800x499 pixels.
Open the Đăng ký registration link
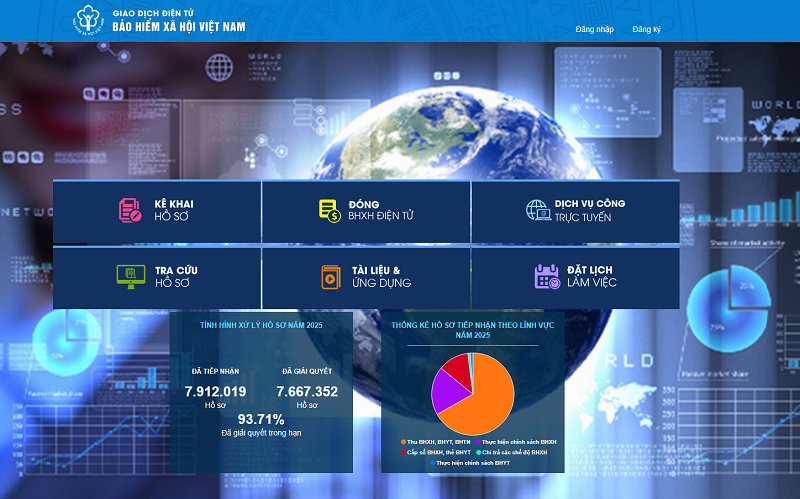(x=646, y=29)
